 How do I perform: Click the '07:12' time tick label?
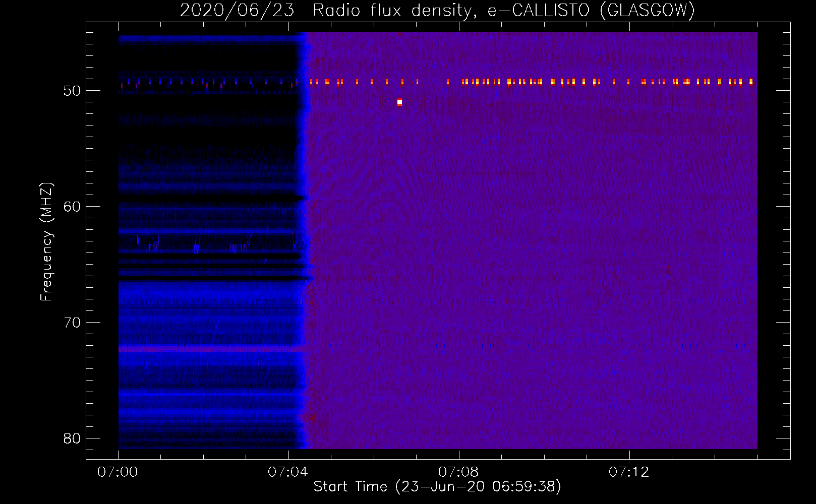(x=629, y=472)
